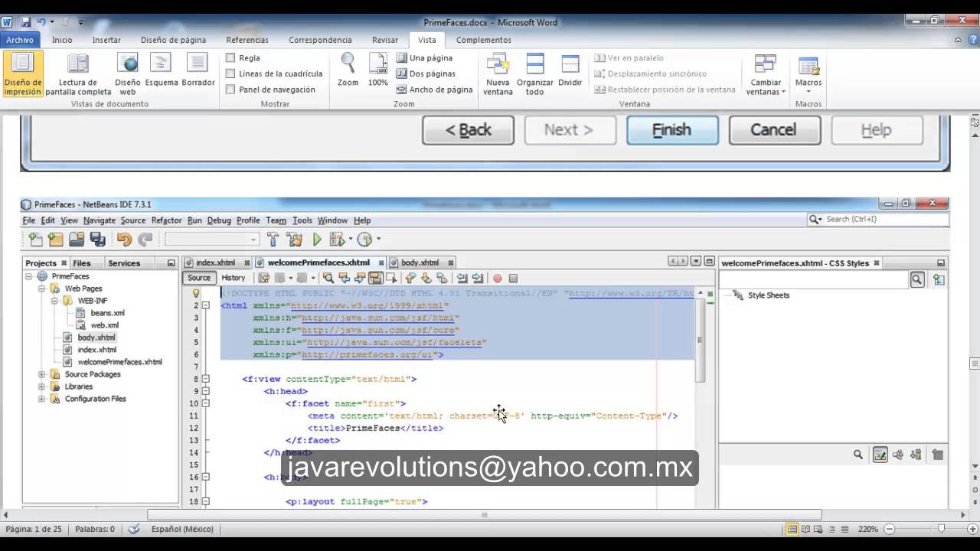
Task: Collapse PrimeFaces project tree node
Action: [29, 276]
